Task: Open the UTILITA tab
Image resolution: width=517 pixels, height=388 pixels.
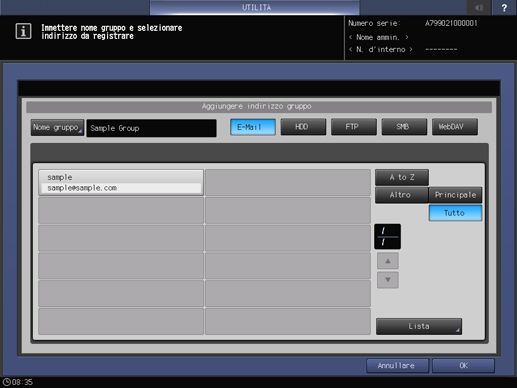Action: [x=255, y=7]
